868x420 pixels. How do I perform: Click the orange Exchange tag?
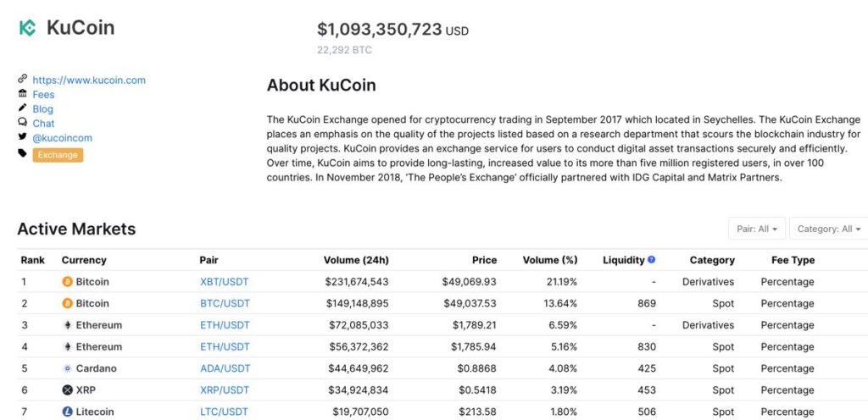58,155
